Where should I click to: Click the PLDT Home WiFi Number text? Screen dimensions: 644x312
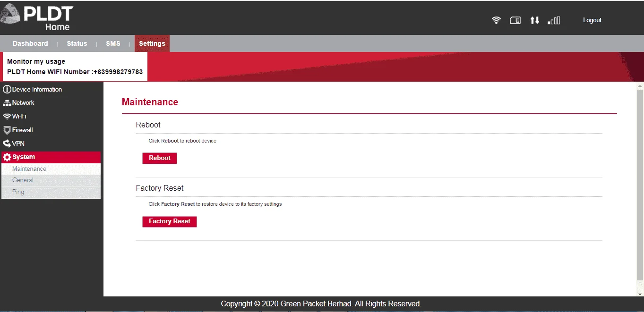pyautogui.click(x=75, y=72)
